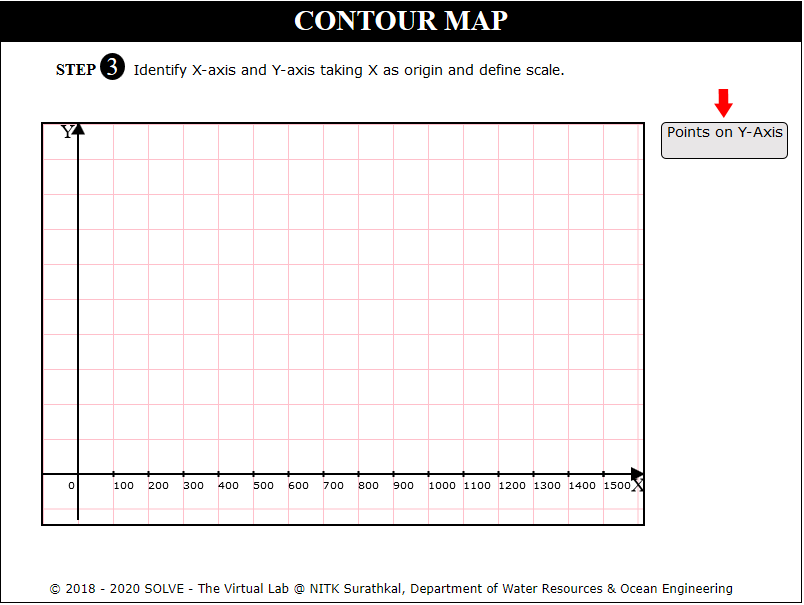
Task: Select the X label at the horizontal axis end
Action: 637,486
